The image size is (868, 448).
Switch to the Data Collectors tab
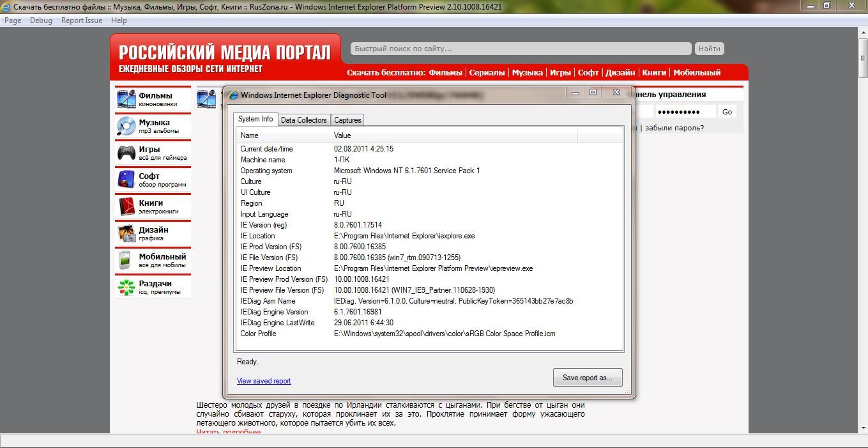tap(303, 120)
